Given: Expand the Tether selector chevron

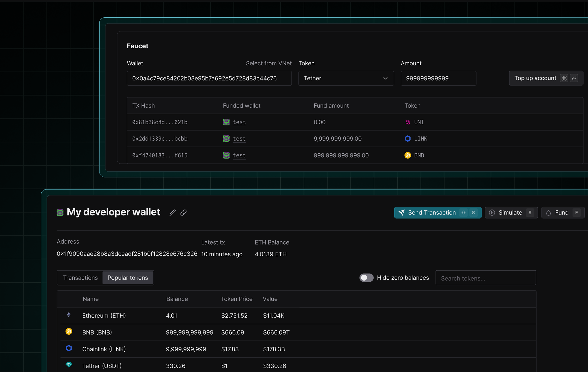Looking at the screenshot, I should [x=385, y=78].
